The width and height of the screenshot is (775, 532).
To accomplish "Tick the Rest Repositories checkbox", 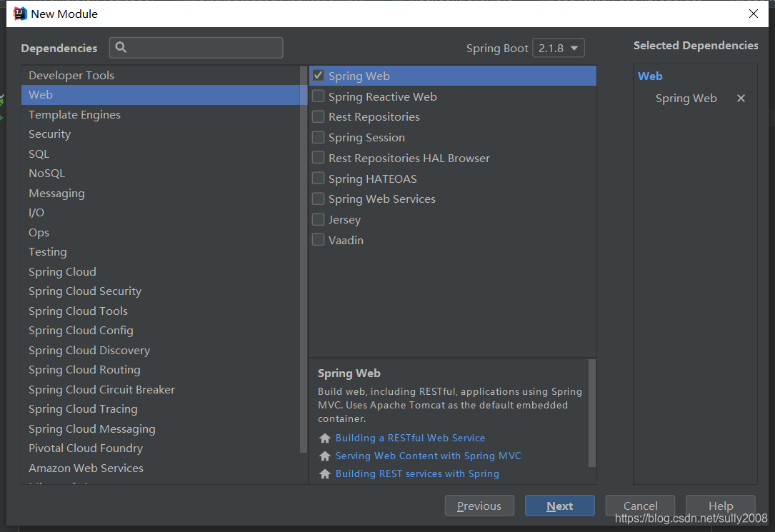I will pyautogui.click(x=319, y=116).
